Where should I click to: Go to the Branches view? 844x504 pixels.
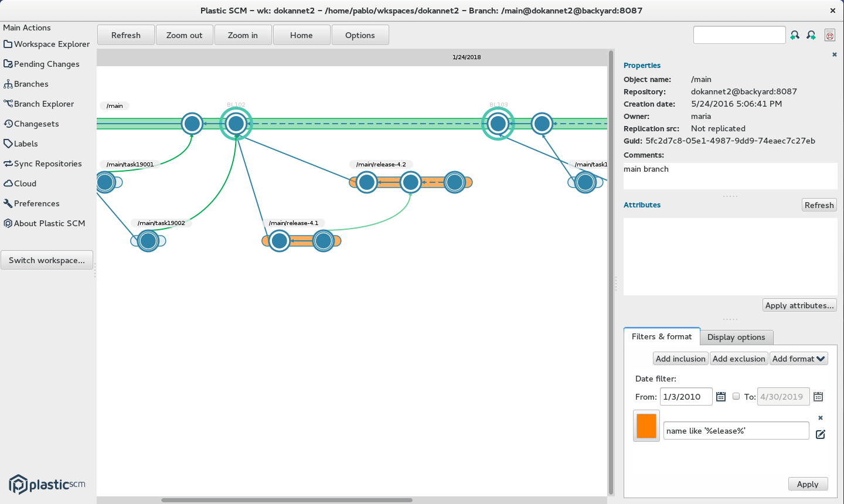click(x=26, y=84)
